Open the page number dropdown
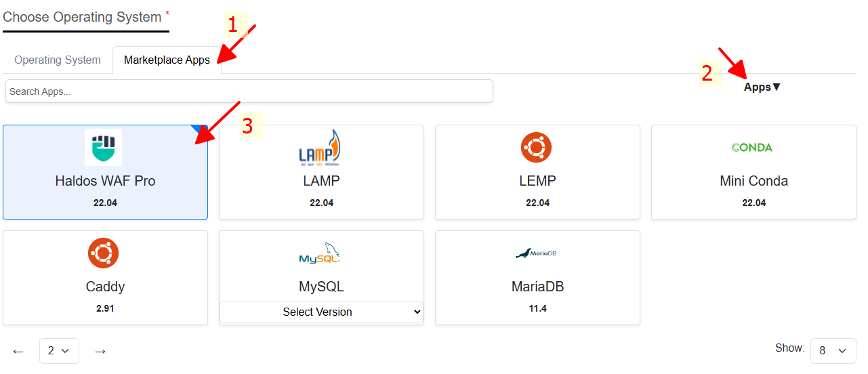 click(x=59, y=351)
